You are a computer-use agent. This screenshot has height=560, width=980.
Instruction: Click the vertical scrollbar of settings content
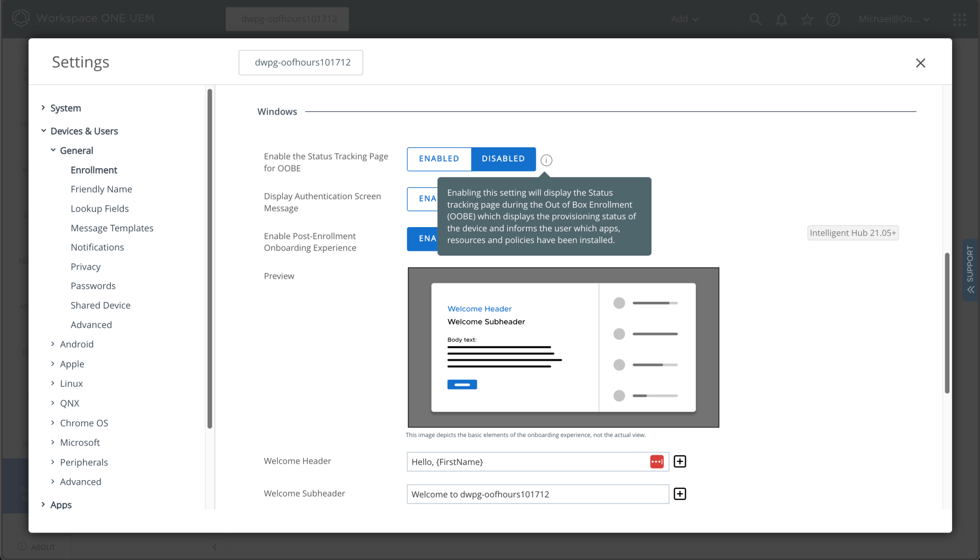pyautogui.click(x=947, y=321)
